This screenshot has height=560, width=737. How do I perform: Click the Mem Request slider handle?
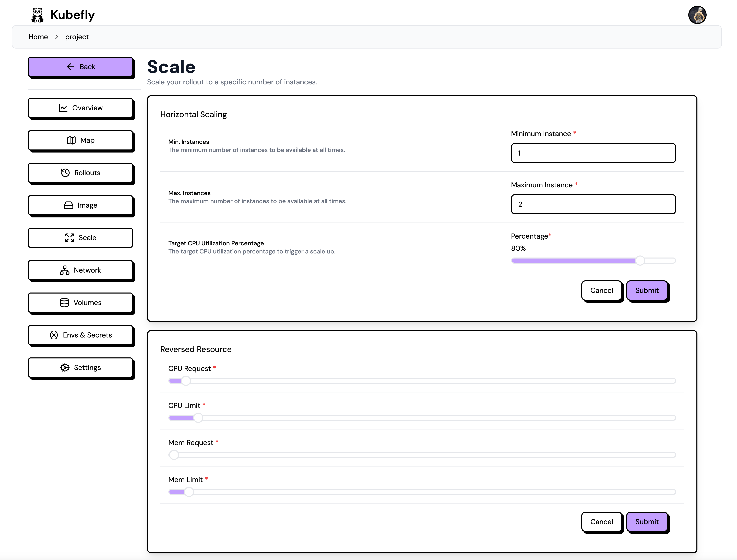pyautogui.click(x=174, y=455)
